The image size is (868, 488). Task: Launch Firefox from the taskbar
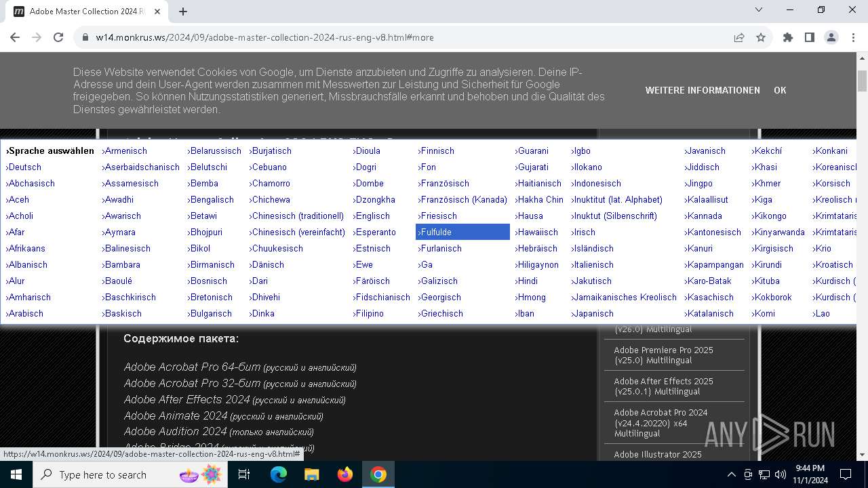coord(345,474)
